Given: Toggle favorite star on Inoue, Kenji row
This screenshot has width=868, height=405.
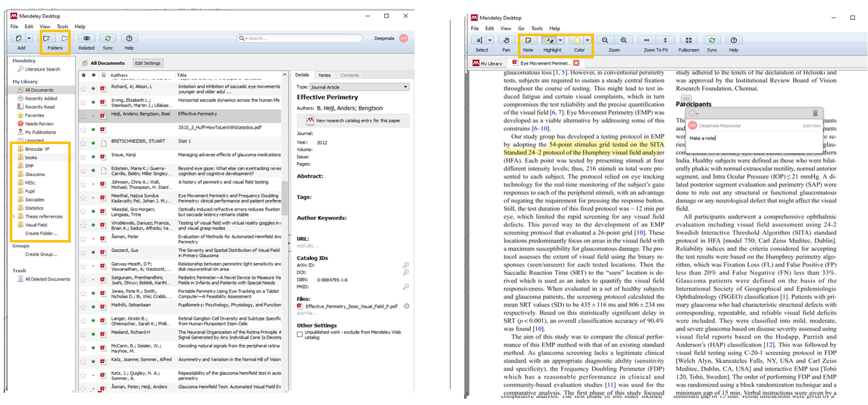Looking at the screenshot, I should (x=83, y=157).
